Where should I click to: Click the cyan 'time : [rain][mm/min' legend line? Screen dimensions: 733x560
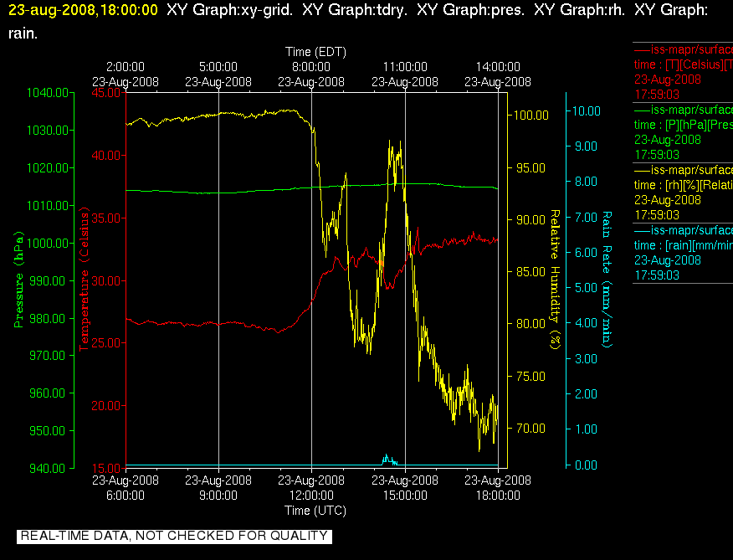[683, 245]
